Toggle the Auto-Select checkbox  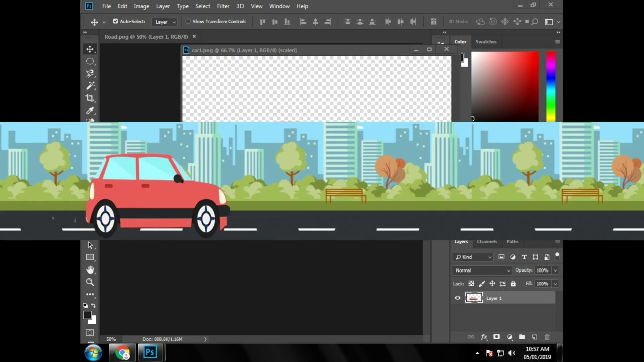[x=115, y=21]
